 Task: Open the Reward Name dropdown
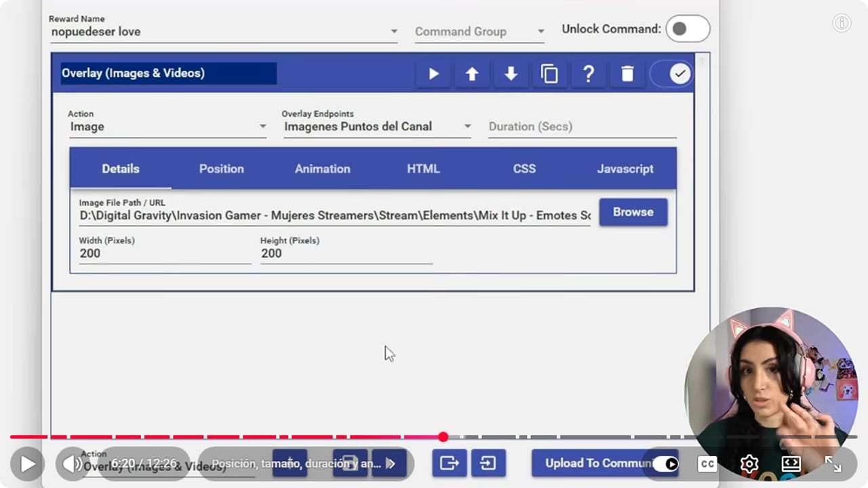pos(224,31)
